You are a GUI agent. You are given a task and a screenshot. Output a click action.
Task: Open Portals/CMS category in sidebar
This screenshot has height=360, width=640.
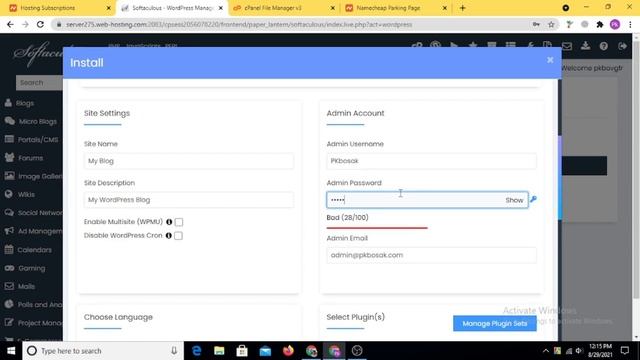[x=32, y=140]
